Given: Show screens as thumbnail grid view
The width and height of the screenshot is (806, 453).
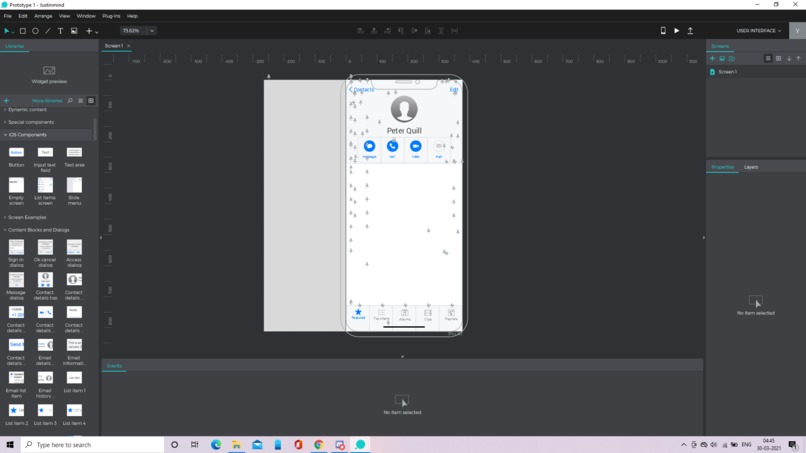Looking at the screenshot, I should (x=778, y=59).
